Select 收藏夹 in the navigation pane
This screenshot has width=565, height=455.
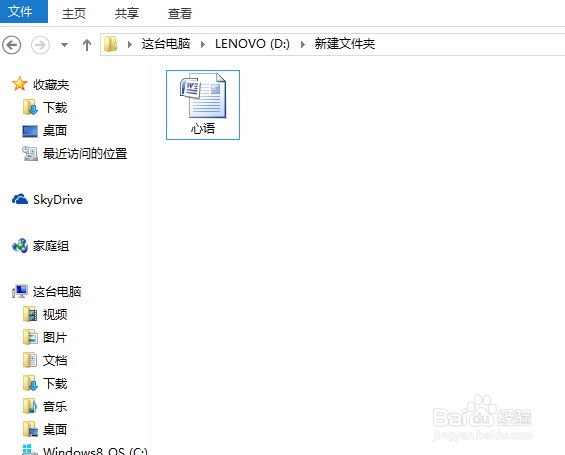point(51,85)
